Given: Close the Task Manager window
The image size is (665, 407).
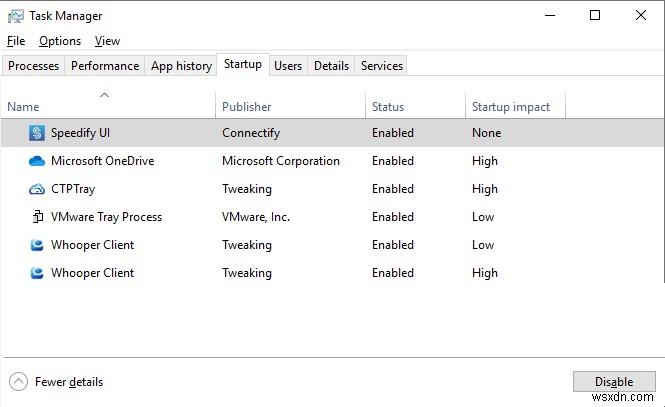Looking at the screenshot, I should (x=641, y=16).
